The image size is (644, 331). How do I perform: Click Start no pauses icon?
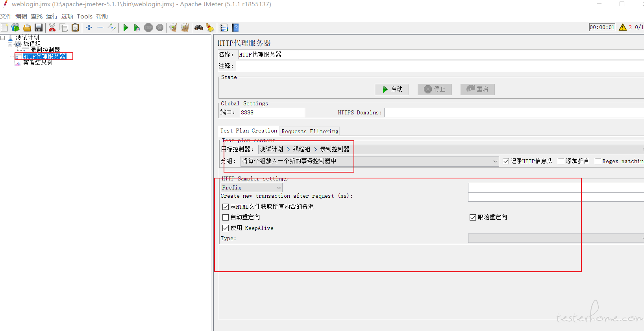point(137,28)
